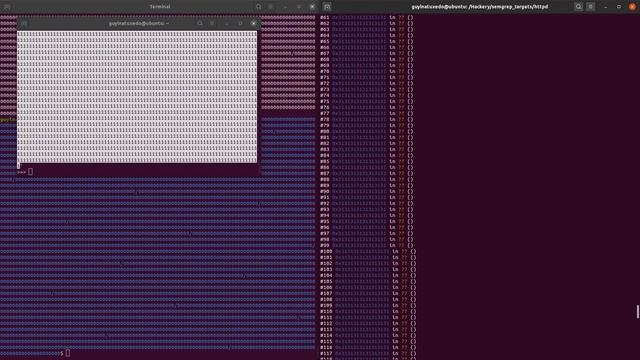Click small terminal's user@ubuntu title
The height and width of the screenshot is (360, 640).
tap(138, 24)
